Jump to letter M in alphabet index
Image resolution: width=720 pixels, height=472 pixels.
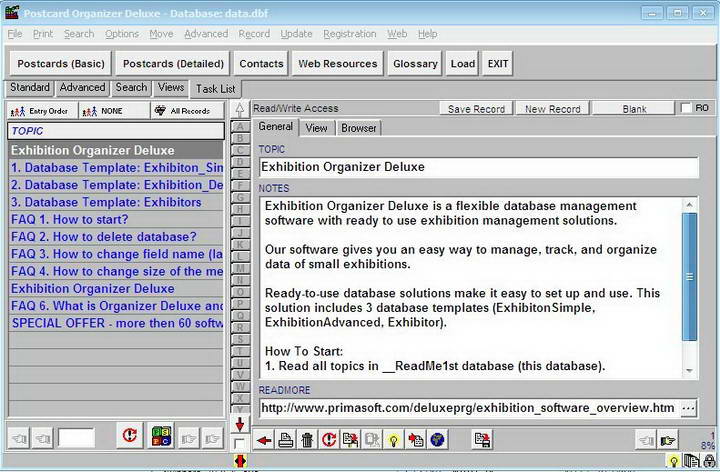[x=240, y=268]
